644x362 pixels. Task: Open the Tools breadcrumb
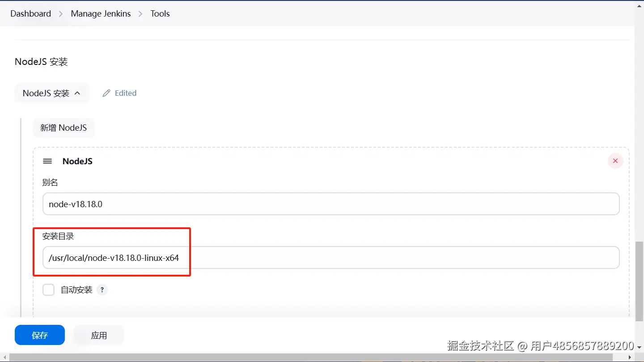(160, 13)
